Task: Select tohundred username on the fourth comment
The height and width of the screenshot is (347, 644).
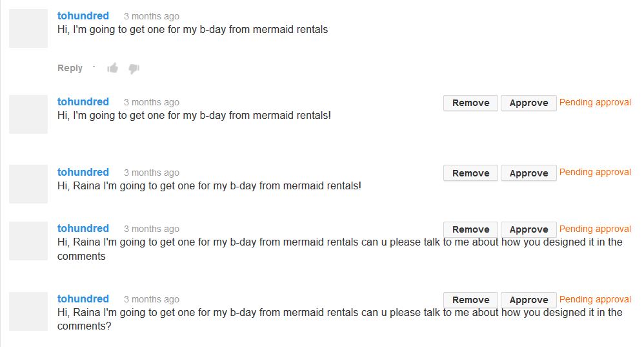Action: click(83, 228)
